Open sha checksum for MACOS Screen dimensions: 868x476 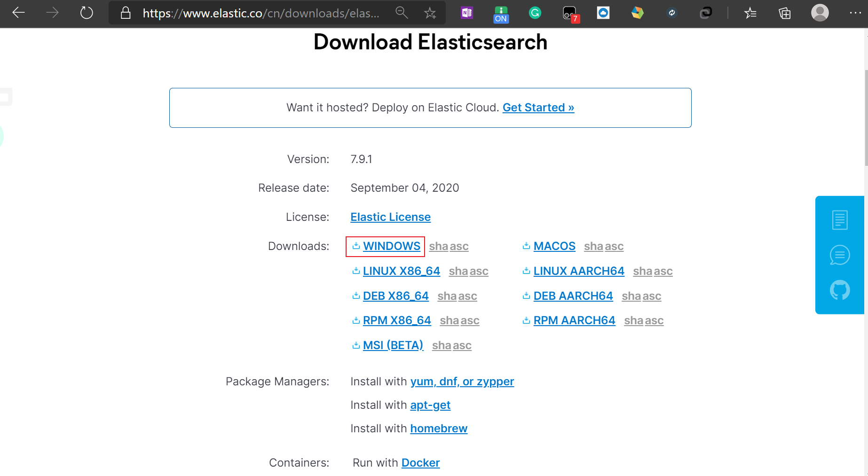coord(593,246)
